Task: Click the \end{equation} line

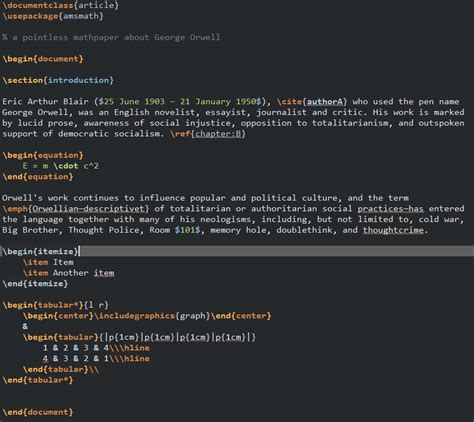Action: pyautogui.click(x=38, y=177)
